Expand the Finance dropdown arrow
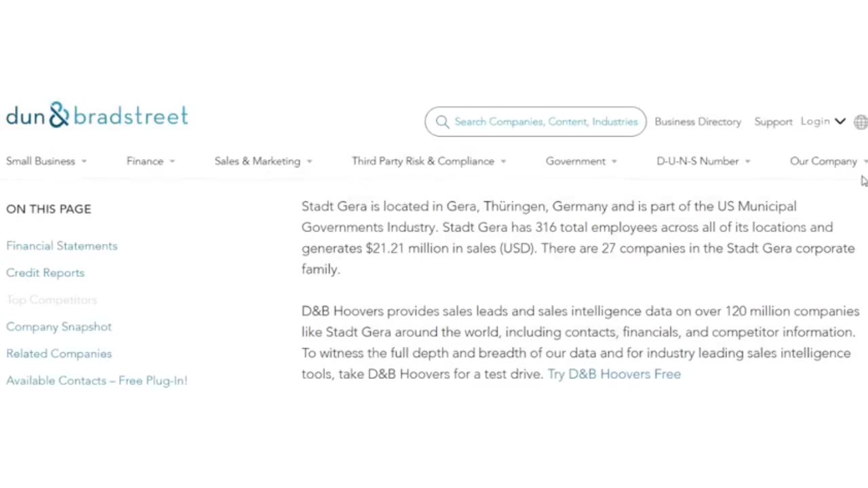The width and height of the screenshot is (868, 488). click(x=172, y=161)
